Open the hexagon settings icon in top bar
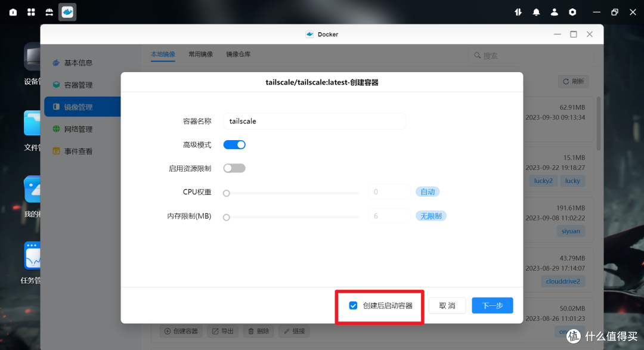644x350 pixels. pyautogui.click(x=572, y=13)
